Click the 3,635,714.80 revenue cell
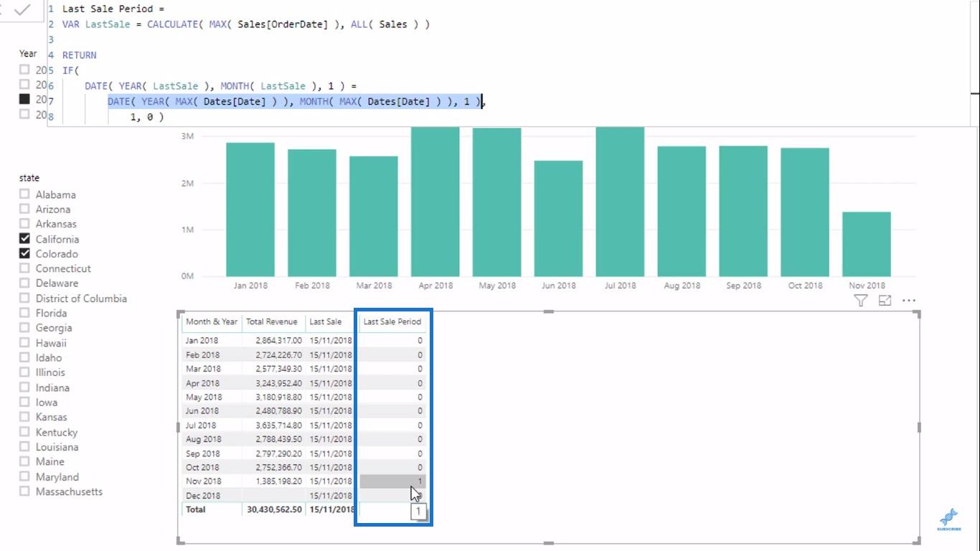This screenshot has height=551, width=980. click(278, 425)
